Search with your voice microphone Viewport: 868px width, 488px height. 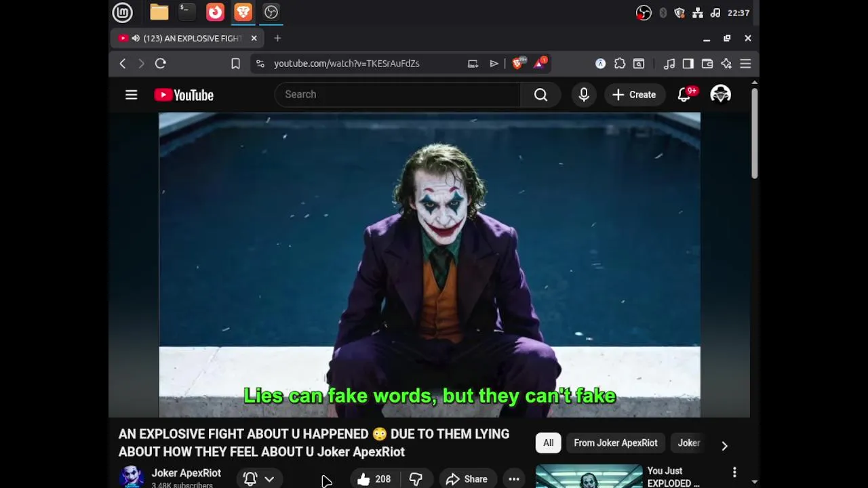[584, 95]
